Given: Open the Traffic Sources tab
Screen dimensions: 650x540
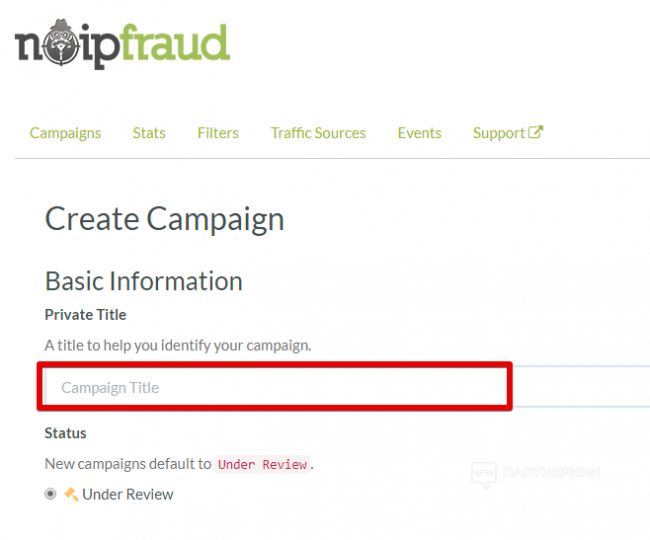Looking at the screenshot, I should click(x=318, y=133).
